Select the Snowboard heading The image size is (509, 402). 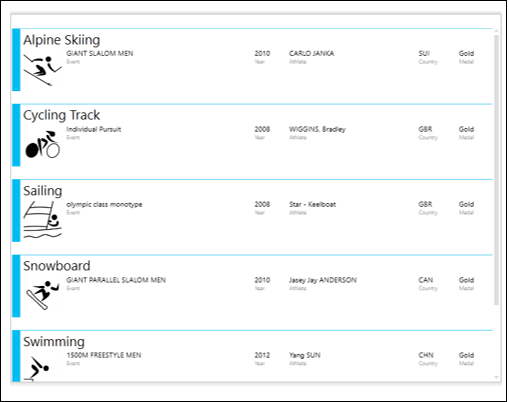coord(57,266)
